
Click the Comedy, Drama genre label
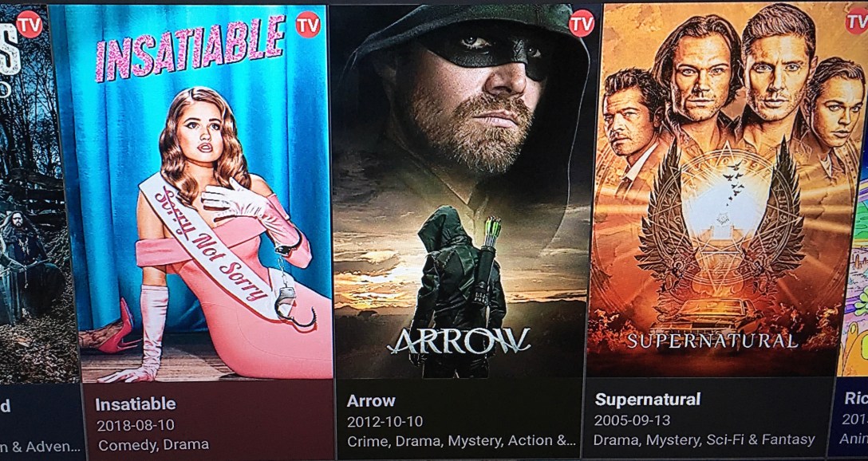click(x=153, y=444)
